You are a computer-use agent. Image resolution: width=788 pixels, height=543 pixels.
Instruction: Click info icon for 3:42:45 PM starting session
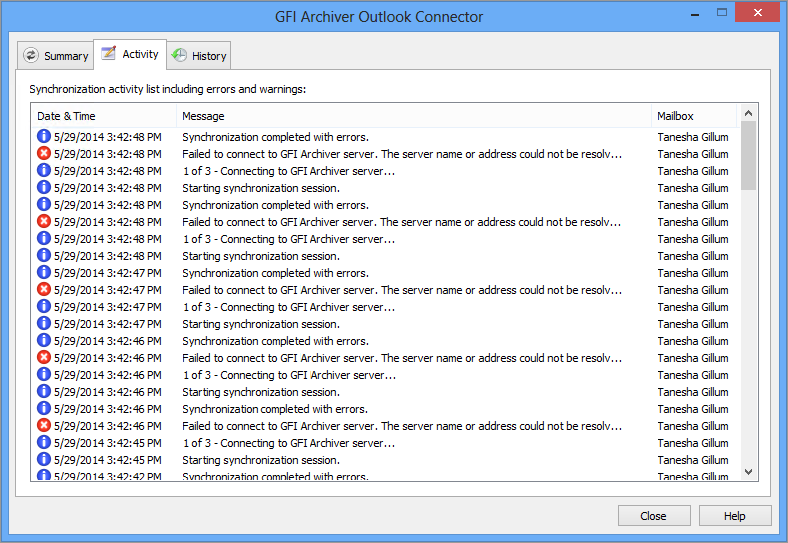point(44,460)
